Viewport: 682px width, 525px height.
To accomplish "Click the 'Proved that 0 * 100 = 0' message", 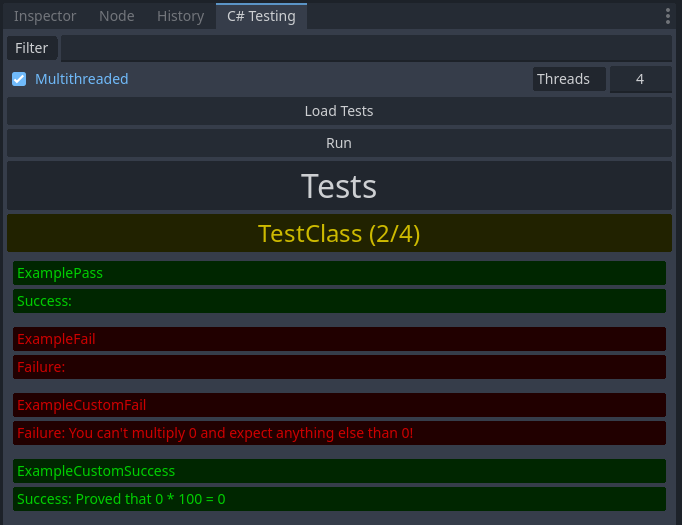I will 339,499.
